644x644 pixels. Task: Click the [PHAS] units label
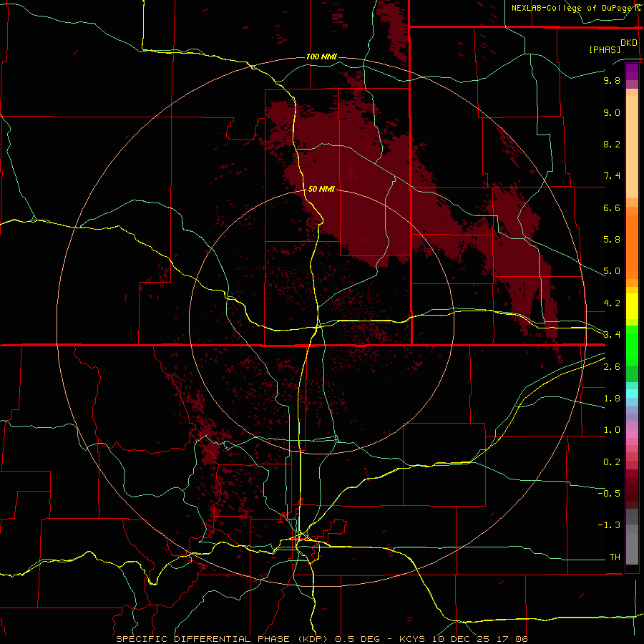[x=605, y=49]
